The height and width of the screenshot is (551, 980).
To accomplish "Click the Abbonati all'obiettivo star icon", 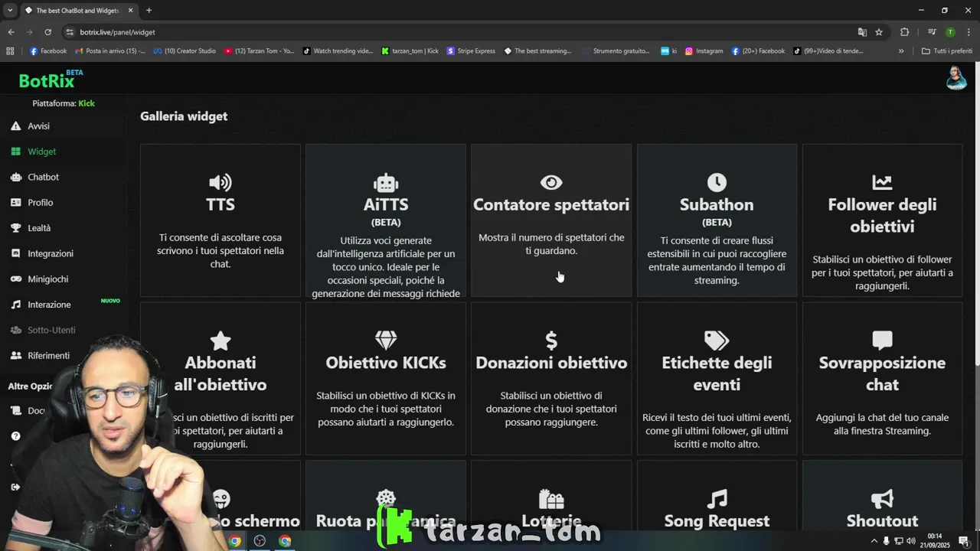I will click(x=220, y=341).
